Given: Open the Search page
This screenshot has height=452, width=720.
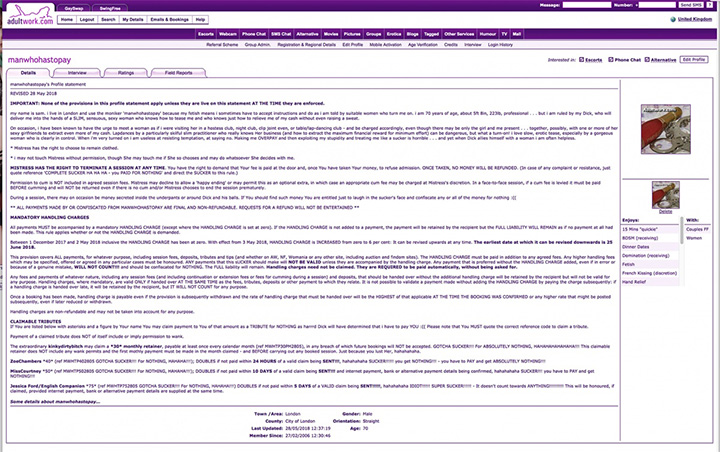Looking at the screenshot, I should pyautogui.click(x=108, y=20).
